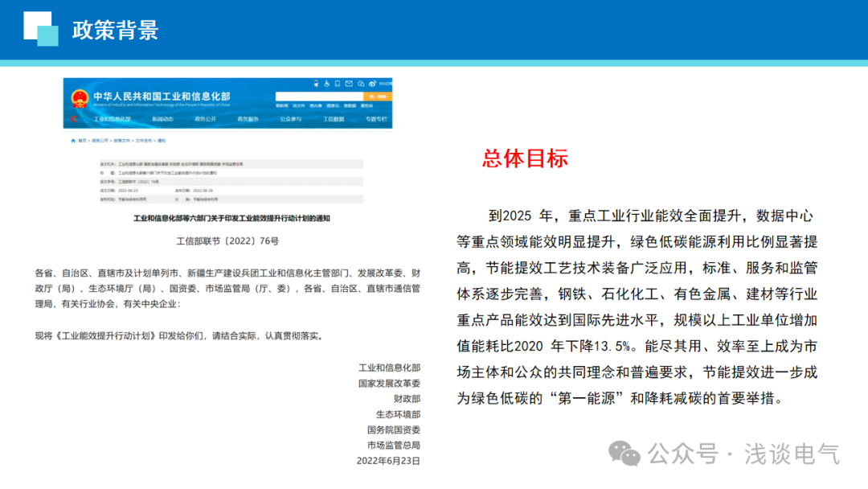
Task: Click the 政策背景 slide title
Action: coord(115,30)
